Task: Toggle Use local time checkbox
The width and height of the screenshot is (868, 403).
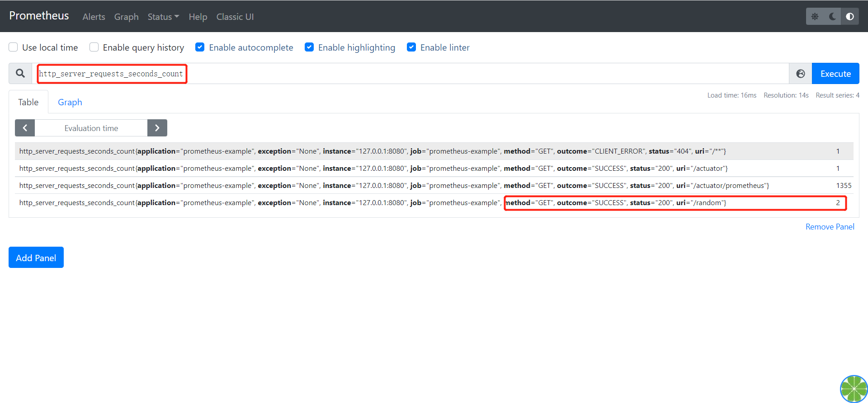Action: pos(13,47)
